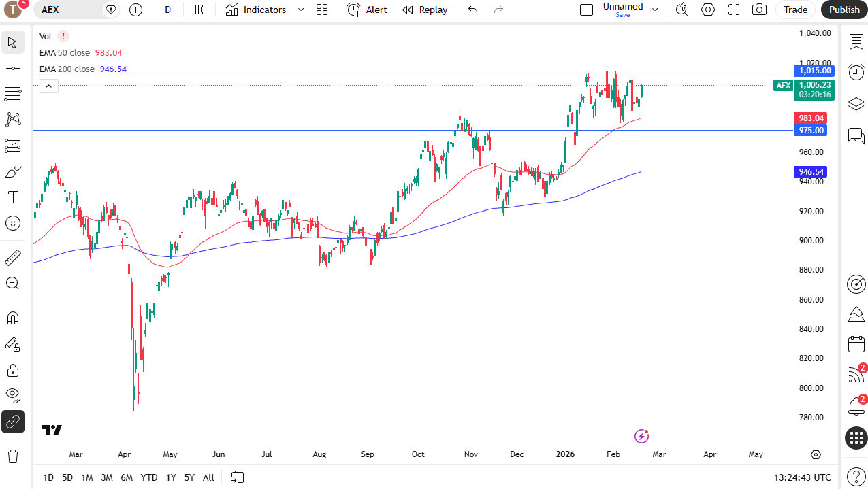Image resolution: width=868 pixels, height=489 pixels.
Task: Open the news feed panel
Action: (x=856, y=374)
